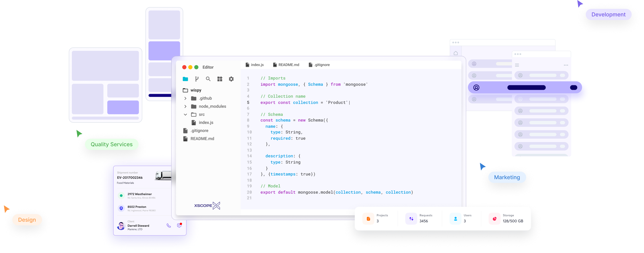The image size is (644, 253).
Task: Open the extensions blocks icon
Action: [x=220, y=79]
